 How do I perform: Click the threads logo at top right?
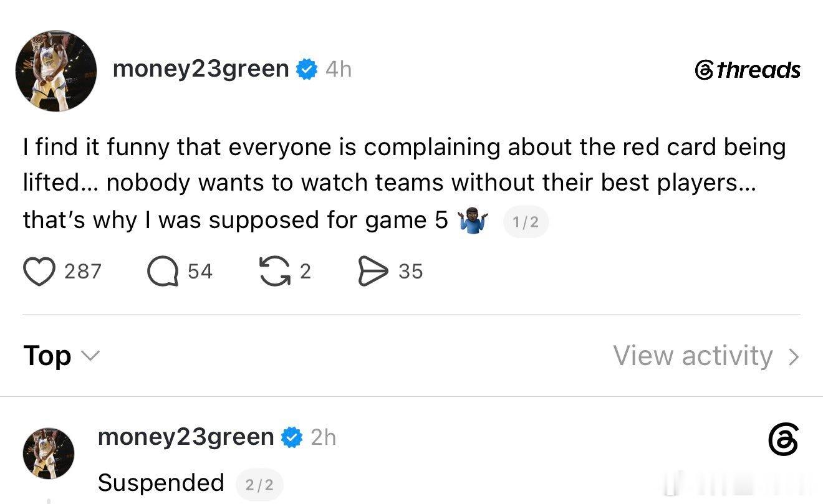pyautogui.click(x=748, y=70)
